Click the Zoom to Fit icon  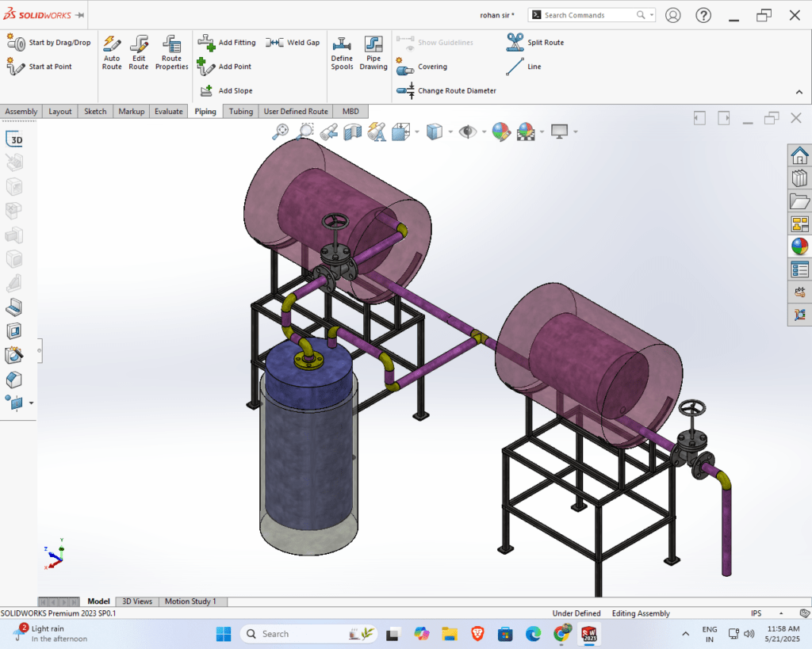coord(281,132)
